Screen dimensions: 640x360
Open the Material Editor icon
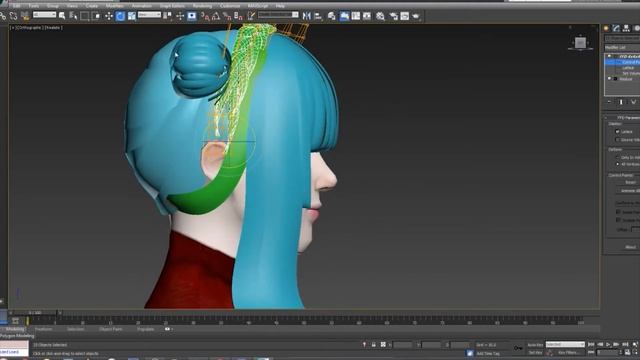380,16
